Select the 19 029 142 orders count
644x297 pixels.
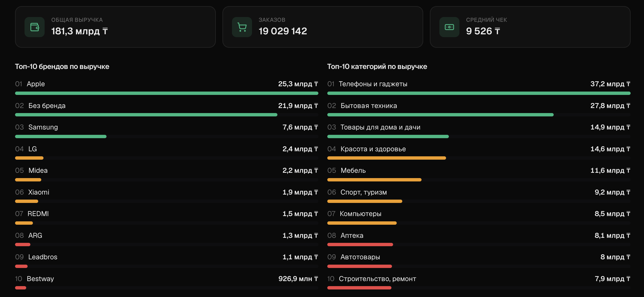pos(283,31)
